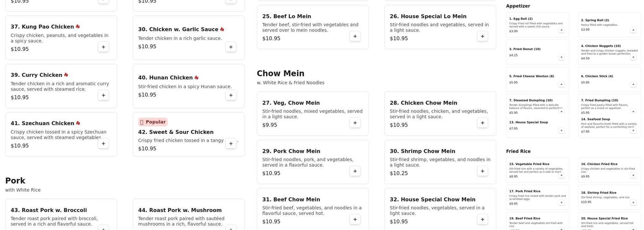Click the Popular badge above Sweet & Sour Chicken
Screen dimensions: 644x230
pyautogui.click(x=153, y=122)
